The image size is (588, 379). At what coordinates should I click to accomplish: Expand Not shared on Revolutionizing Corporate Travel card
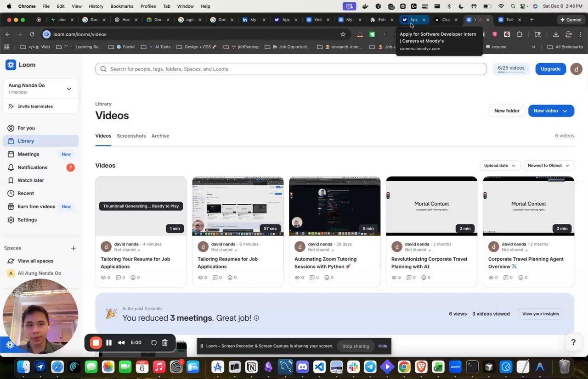pyautogui.click(x=418, y=250)
